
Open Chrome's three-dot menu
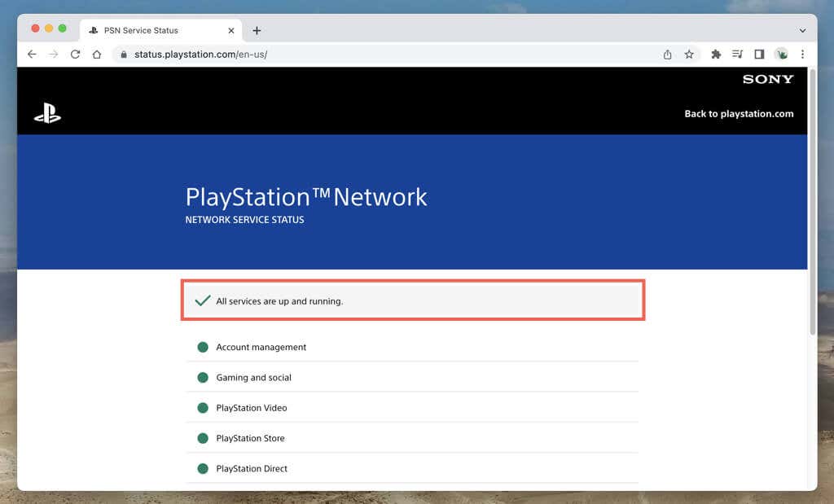tap(803, 54)
